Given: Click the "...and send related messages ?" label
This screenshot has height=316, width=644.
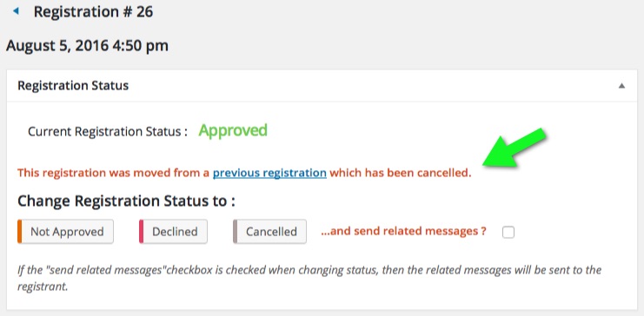Looking at the screenshot, I should click(403, 231).
